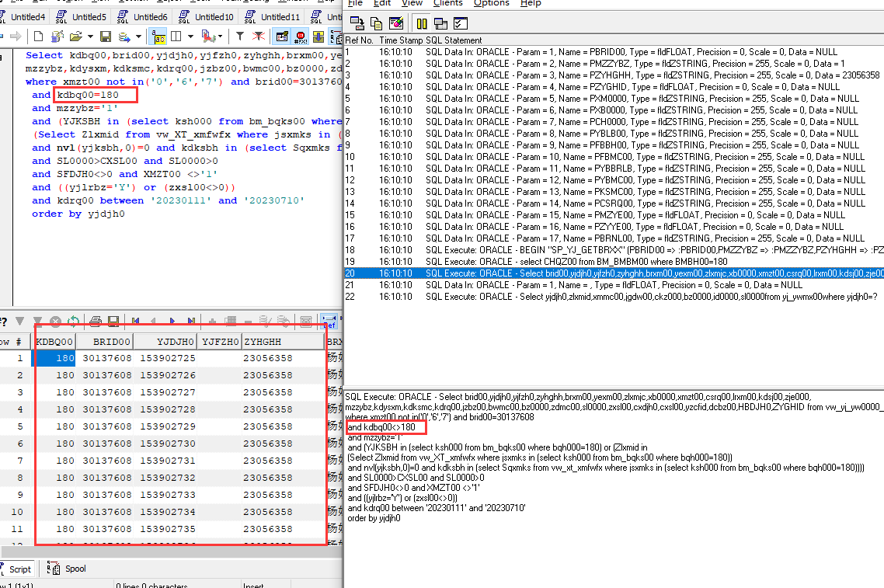The width and height of the screenshot is (884, 588).
Task: Click the print icon above results grid
Action: click(x=96, y=321)
